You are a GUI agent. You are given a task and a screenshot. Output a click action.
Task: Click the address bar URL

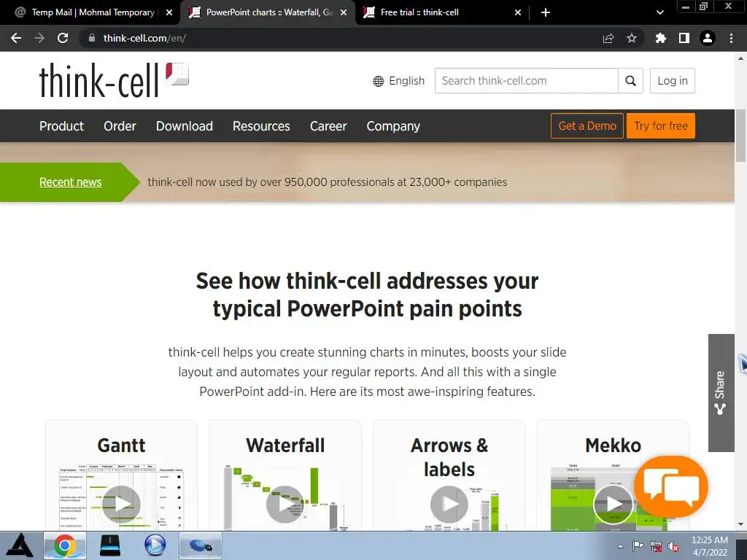tap(145, 38)
